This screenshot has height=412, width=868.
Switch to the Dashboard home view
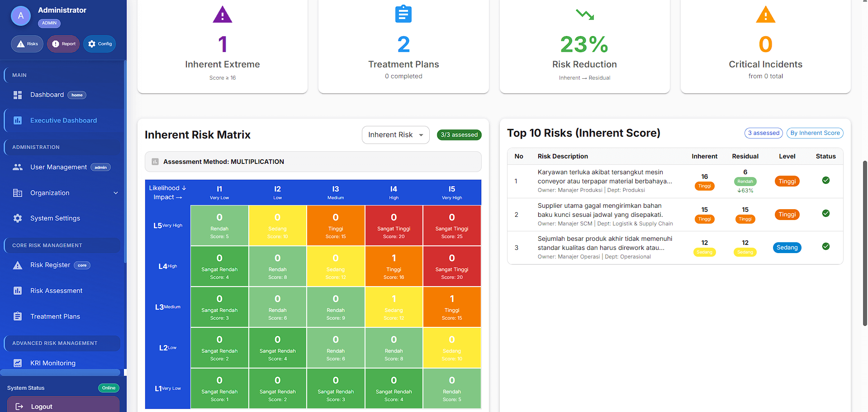(47, 95)
